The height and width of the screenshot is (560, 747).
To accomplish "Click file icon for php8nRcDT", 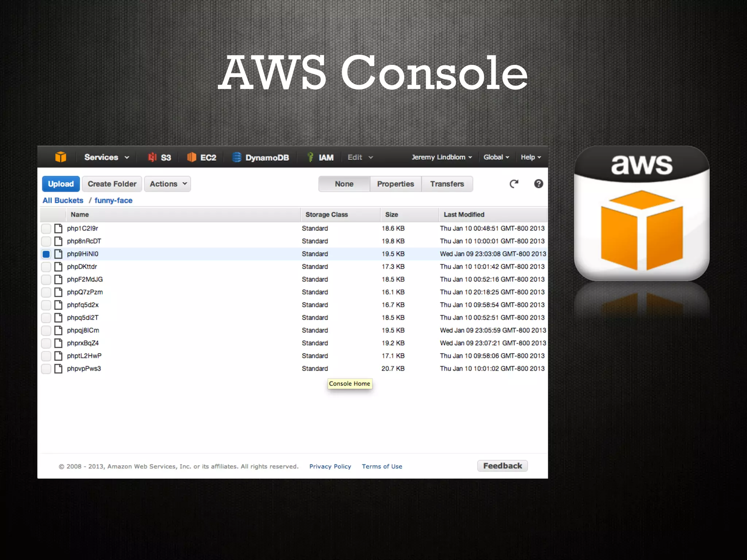I will point(58,241).
